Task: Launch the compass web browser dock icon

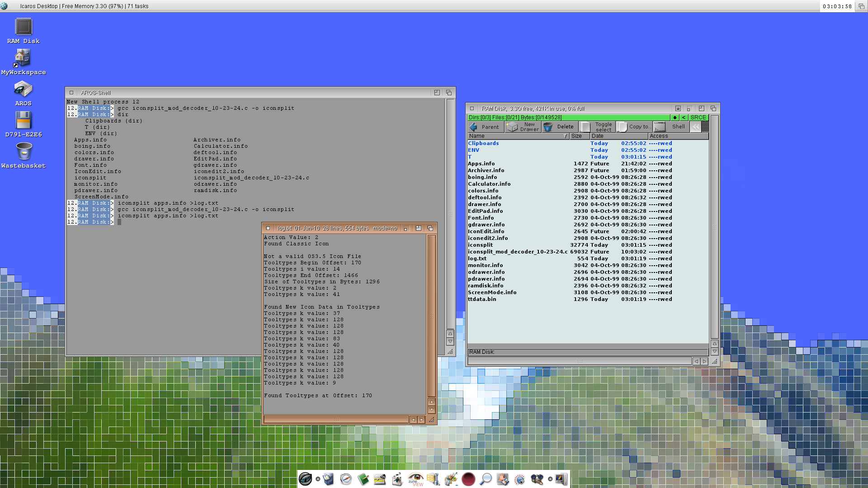Action: tap(346, 479)
